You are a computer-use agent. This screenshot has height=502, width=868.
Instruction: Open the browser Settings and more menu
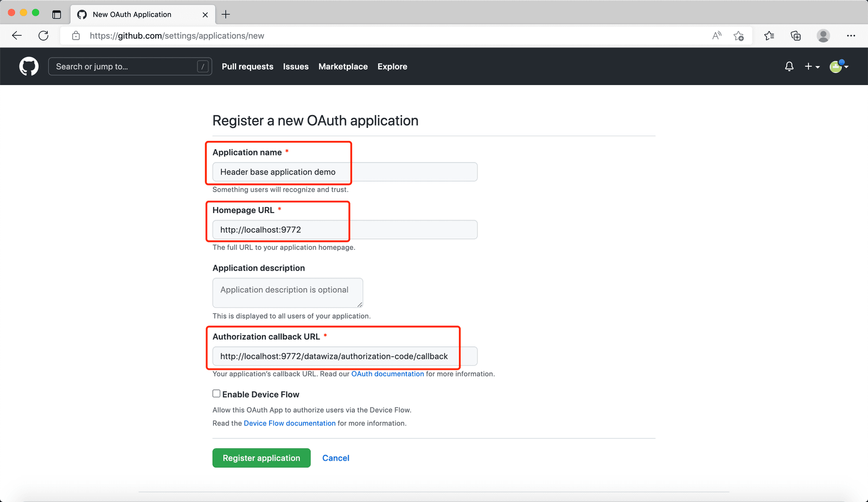click(851, 36)
